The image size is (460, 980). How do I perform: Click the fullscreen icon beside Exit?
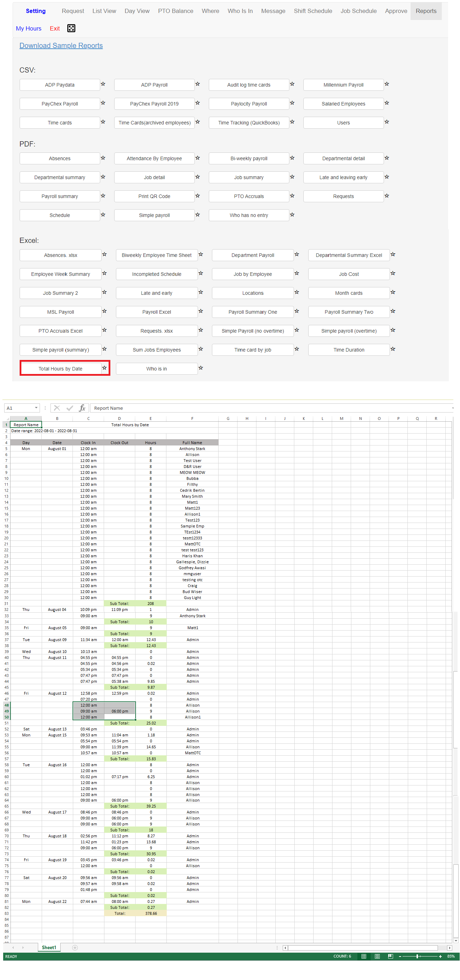click(x=71, y=28)
